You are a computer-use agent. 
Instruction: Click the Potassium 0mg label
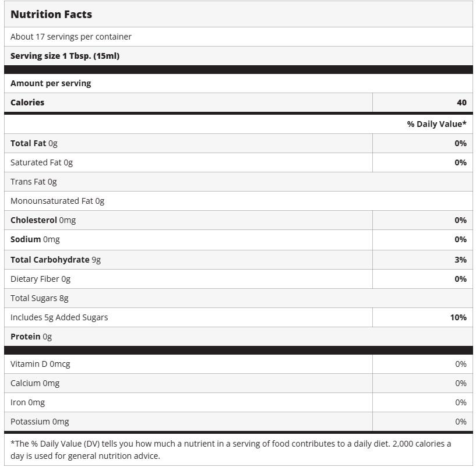click(x=40, y=422)
